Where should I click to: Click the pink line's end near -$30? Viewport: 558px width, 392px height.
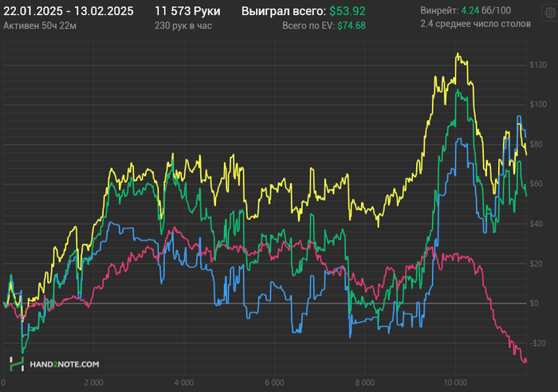(x=525, y=362)
